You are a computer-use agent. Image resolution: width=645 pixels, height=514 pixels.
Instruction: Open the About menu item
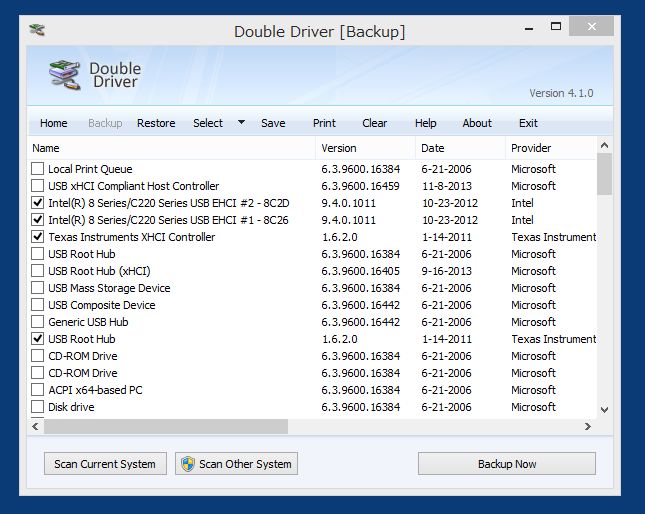click(x=477, y=123)
